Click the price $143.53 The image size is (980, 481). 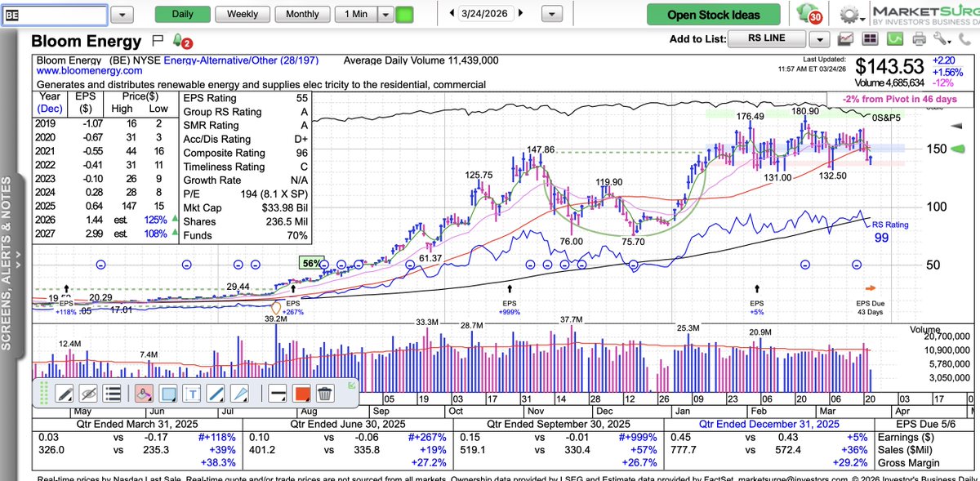[x=890, y=69]
